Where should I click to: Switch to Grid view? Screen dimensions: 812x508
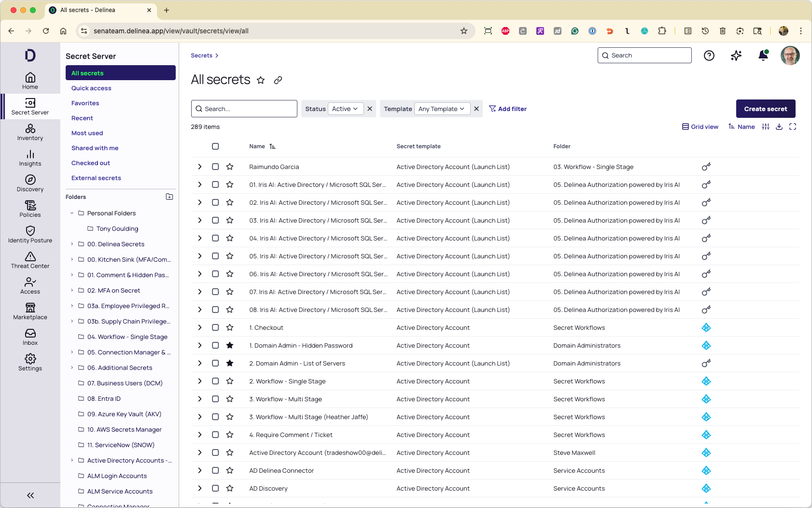click(700, 127)
